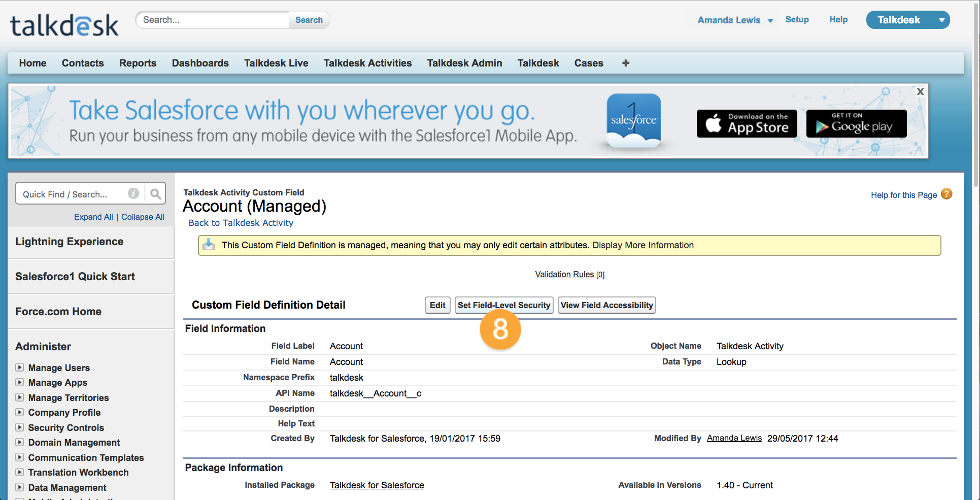The image size is (980, 500).
Task: Open Talkdesk for Salesforce package link
Action: coord(377,485)
